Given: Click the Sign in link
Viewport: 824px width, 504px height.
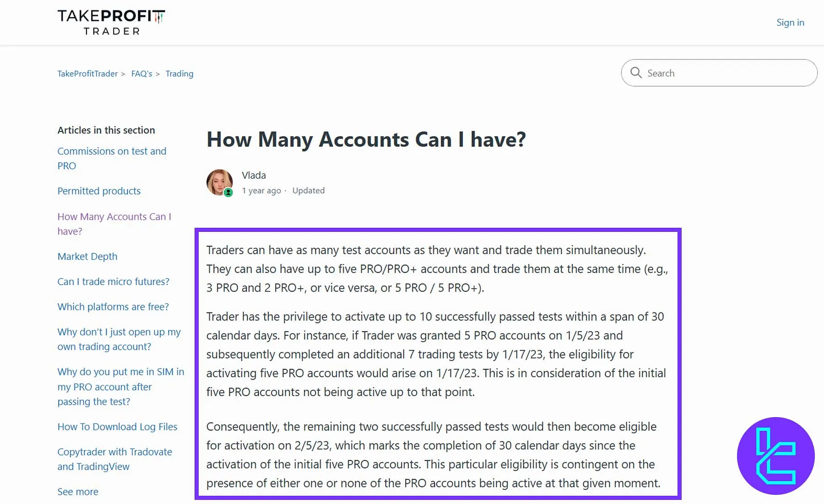Looking at the screenshot, I should [x=790, y=22].
